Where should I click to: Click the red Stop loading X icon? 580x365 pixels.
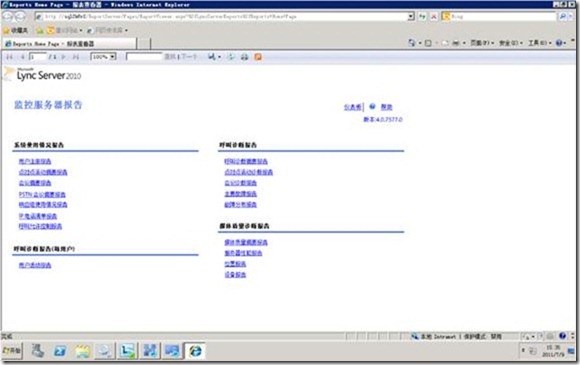coord(434,17)
